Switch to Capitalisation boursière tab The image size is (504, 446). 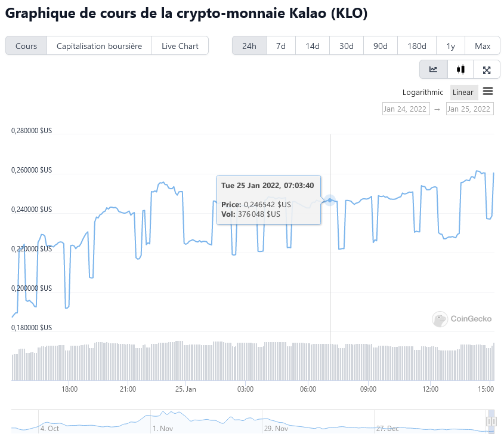point(100,46)
